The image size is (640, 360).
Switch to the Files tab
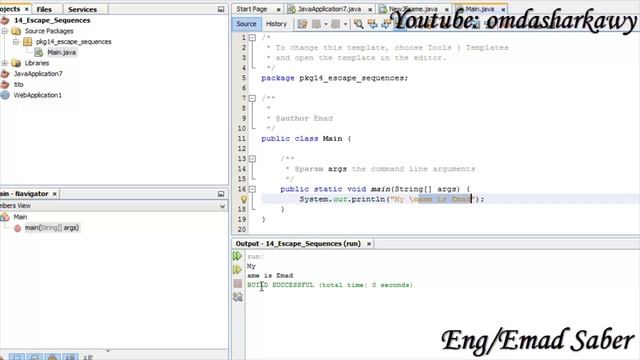pos(44,9)
